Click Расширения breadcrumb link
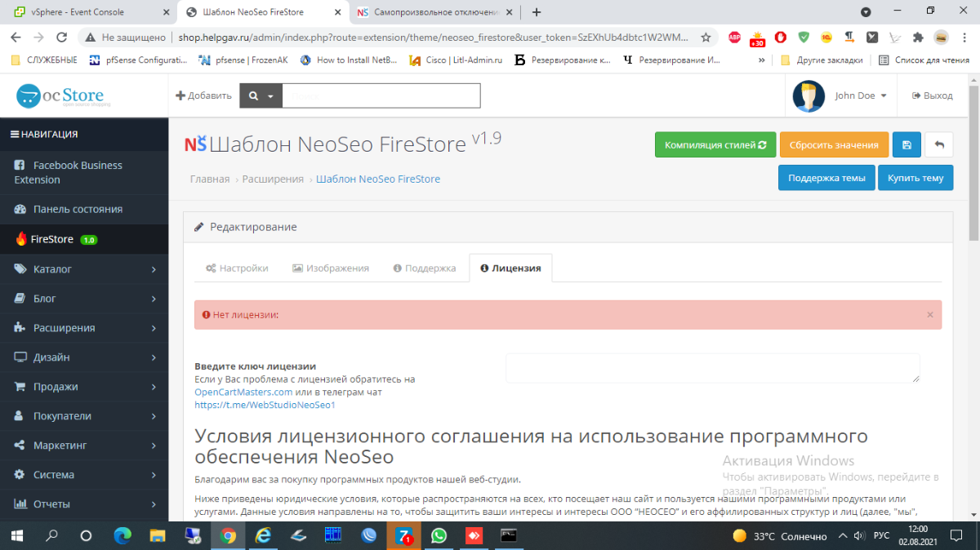This screenshot has height=550, width=980. (273, 179)
